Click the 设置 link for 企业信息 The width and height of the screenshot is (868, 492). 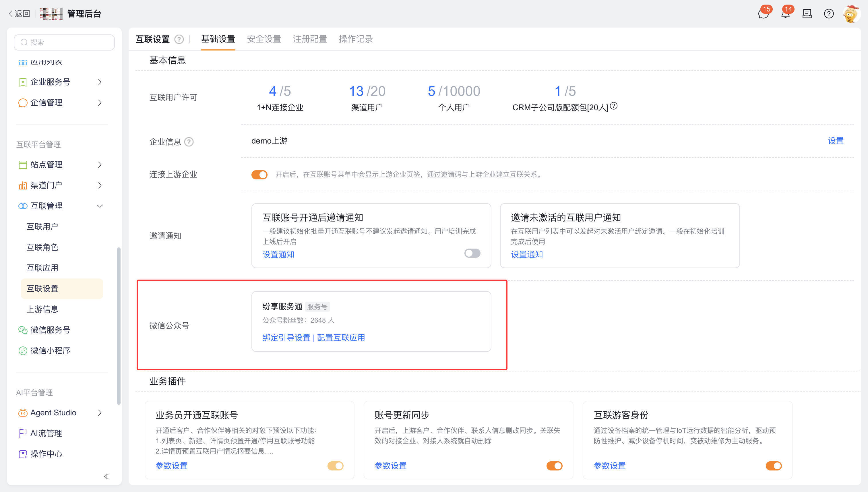[x=836, y=141]
